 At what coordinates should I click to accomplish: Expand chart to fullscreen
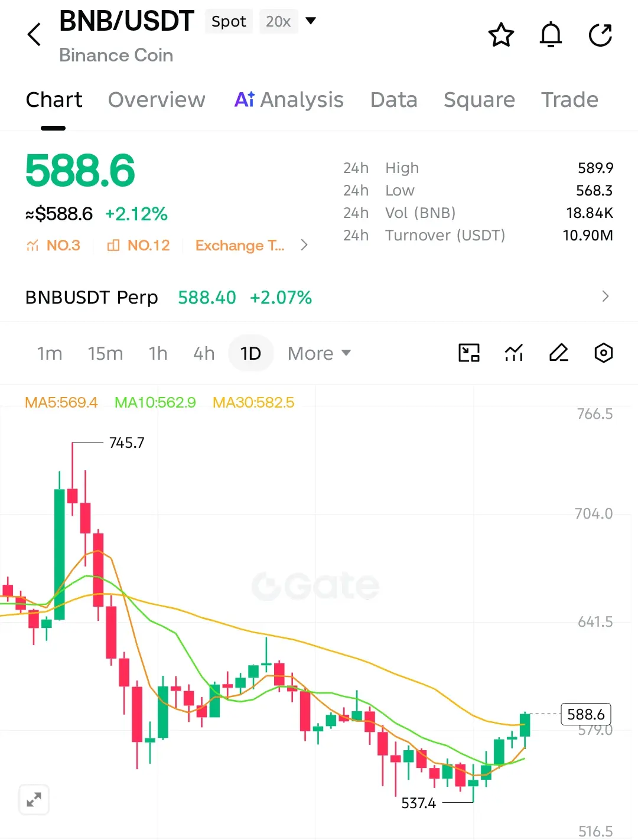tap(34, 800)
